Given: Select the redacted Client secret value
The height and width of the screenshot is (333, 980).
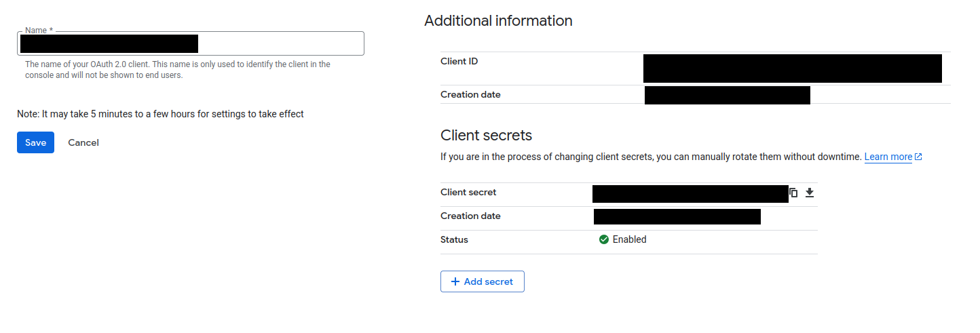Looking at the screenshot, I should pyautogui.click(x=690, y=193).
